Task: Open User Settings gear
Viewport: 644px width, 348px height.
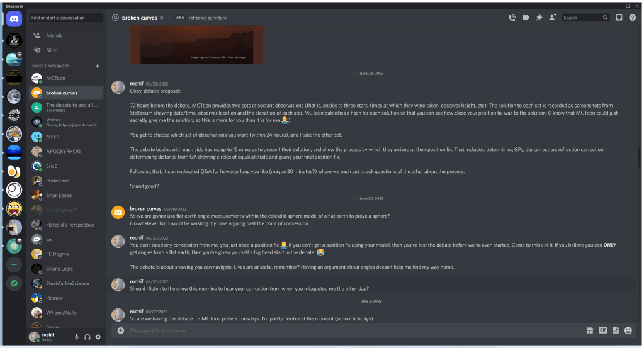Action: coord(98,337)
